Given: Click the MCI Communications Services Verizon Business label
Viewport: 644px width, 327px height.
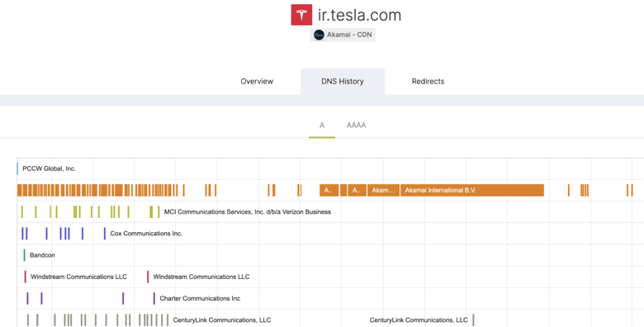Looking at the screenshot, I should click(247, 212).
